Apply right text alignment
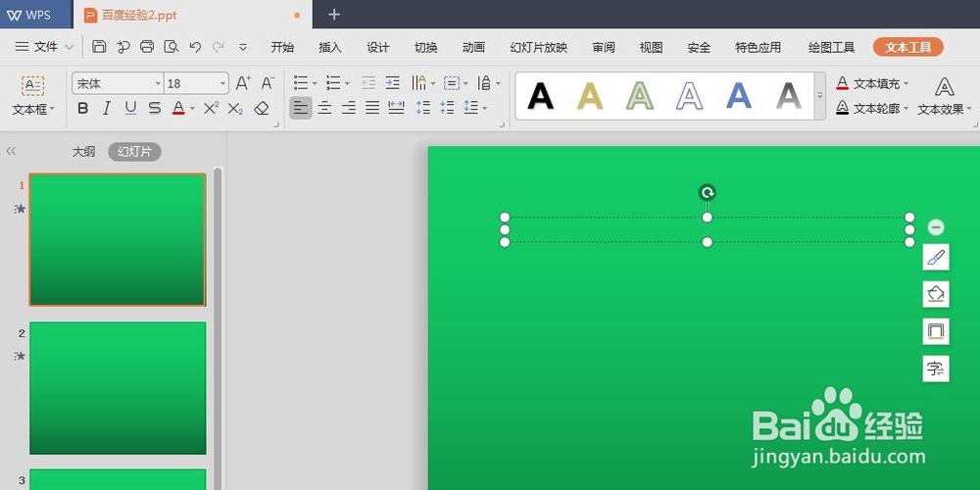Screen dimensions: 980x490 coord(349,108)
